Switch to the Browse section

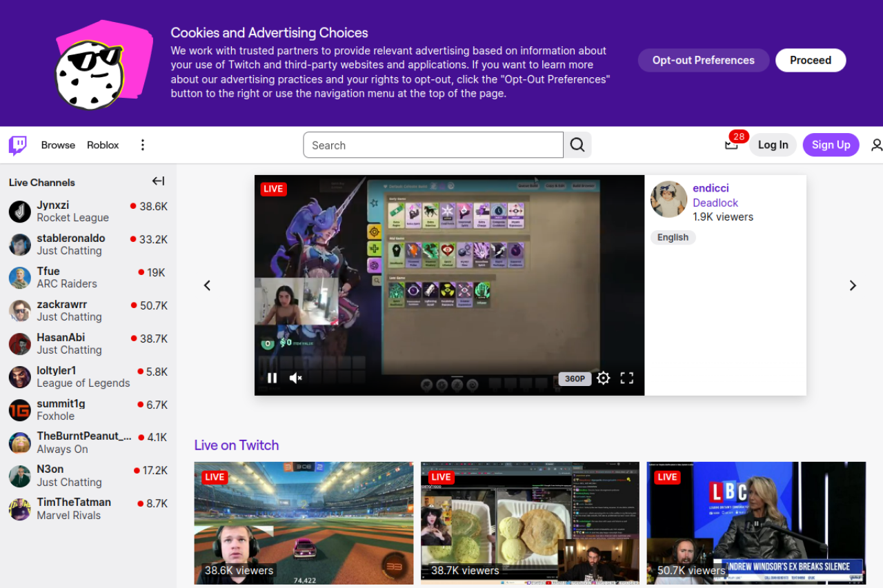point(58,145)
